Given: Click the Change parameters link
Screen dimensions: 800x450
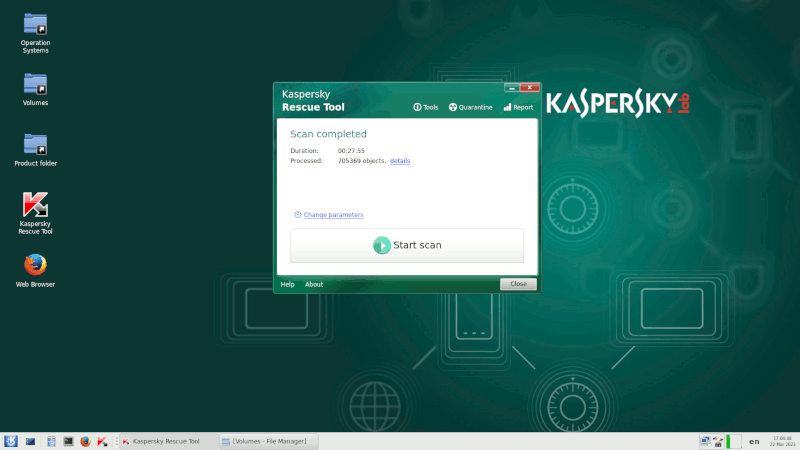Looking at the screenshot, I should (x=333, y=215).
